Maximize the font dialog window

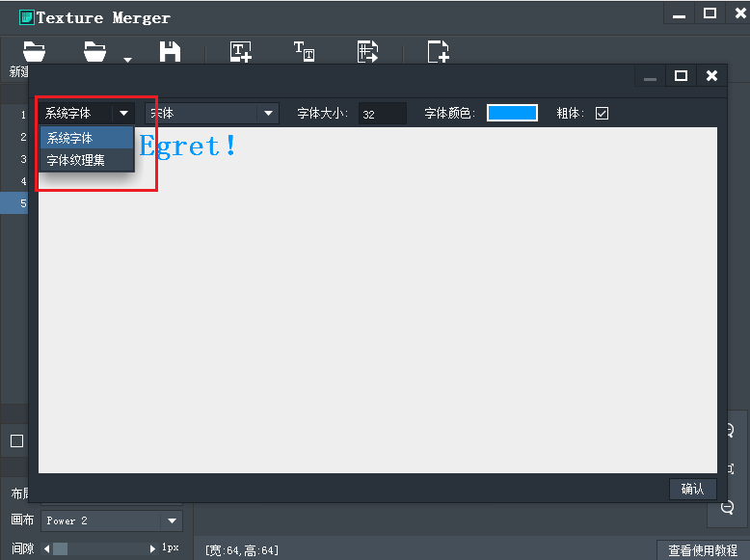point(681,75)
